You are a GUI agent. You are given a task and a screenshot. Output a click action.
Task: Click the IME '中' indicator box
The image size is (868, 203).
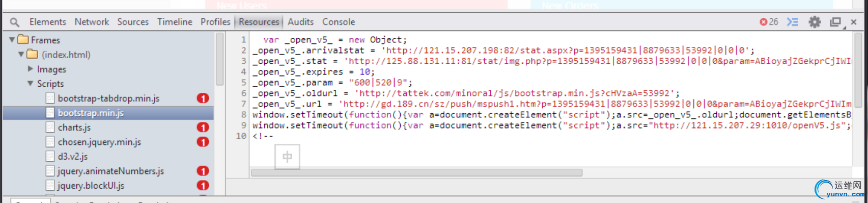tap(287, 157)
